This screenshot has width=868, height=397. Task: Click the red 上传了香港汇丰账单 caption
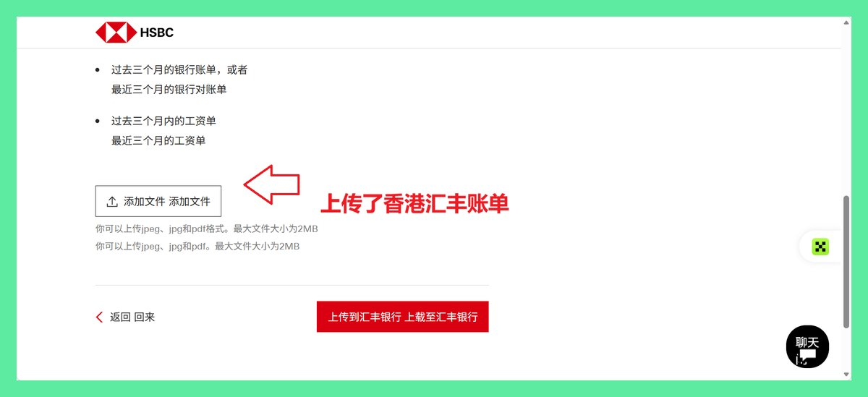414,204
